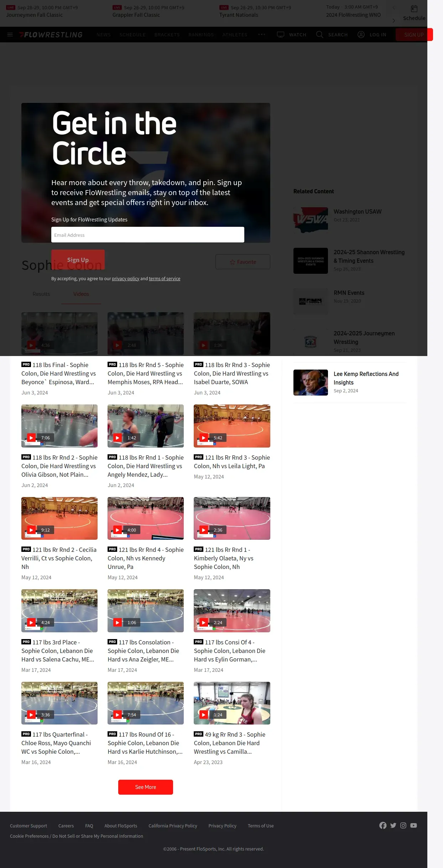The height and width of the screenshot is (868, 443).
Task: Open 118 lbs Final vs Beyonce Espinosa title
Action: pos(59,373)
